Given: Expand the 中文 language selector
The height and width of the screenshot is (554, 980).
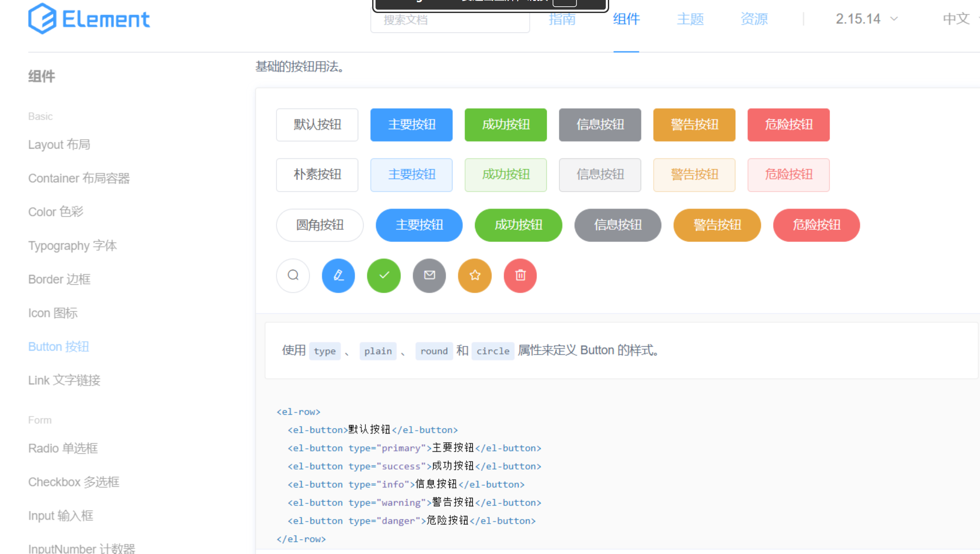Looking at the screenshot, I should [958, 19].
